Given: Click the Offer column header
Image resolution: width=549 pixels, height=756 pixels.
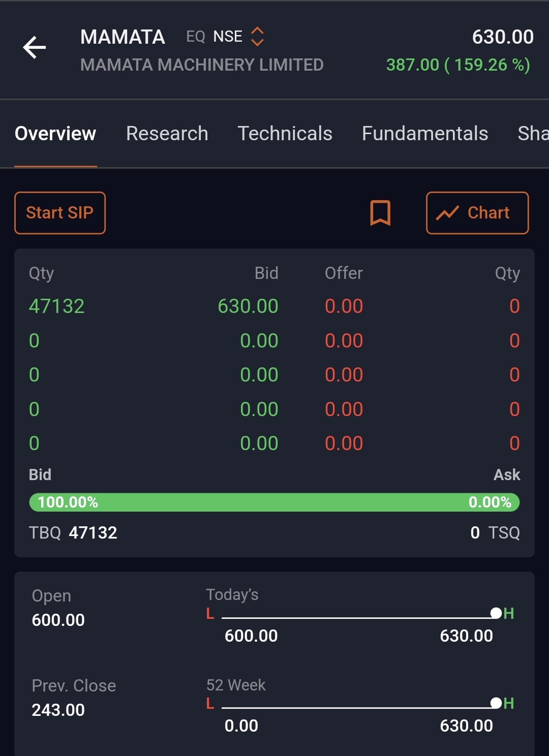Looking at the screenshot, I should tap(344, 273).
